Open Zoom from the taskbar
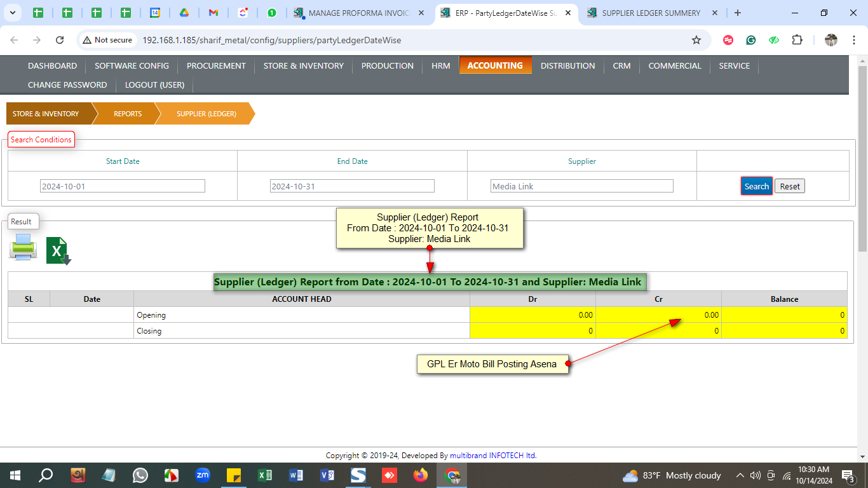Viewport: 868px width, 488px height. coord(203,475)
